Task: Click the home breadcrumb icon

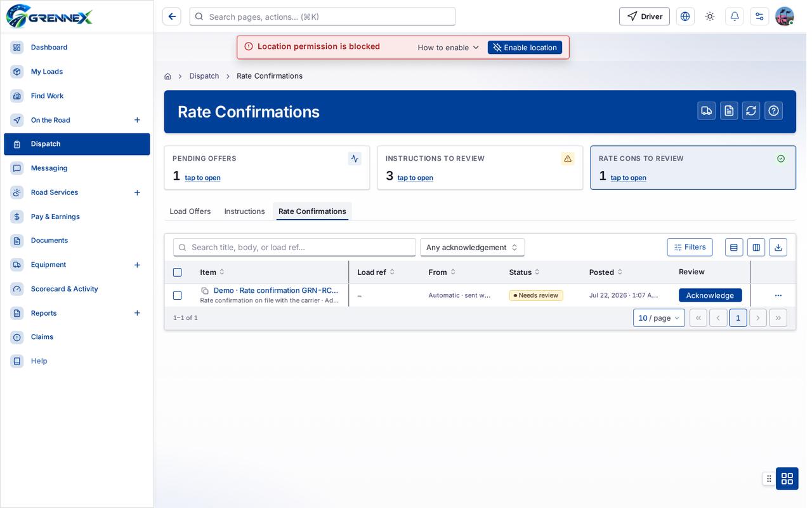Action: coord(167,76)
